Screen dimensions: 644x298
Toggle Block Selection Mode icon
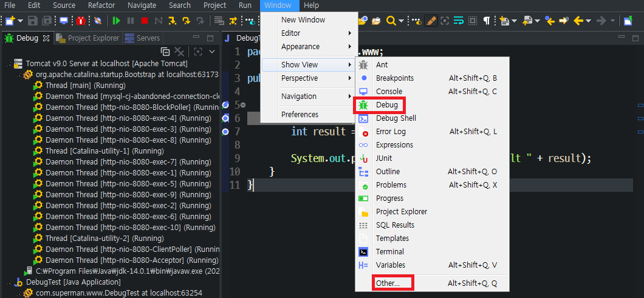473,21
